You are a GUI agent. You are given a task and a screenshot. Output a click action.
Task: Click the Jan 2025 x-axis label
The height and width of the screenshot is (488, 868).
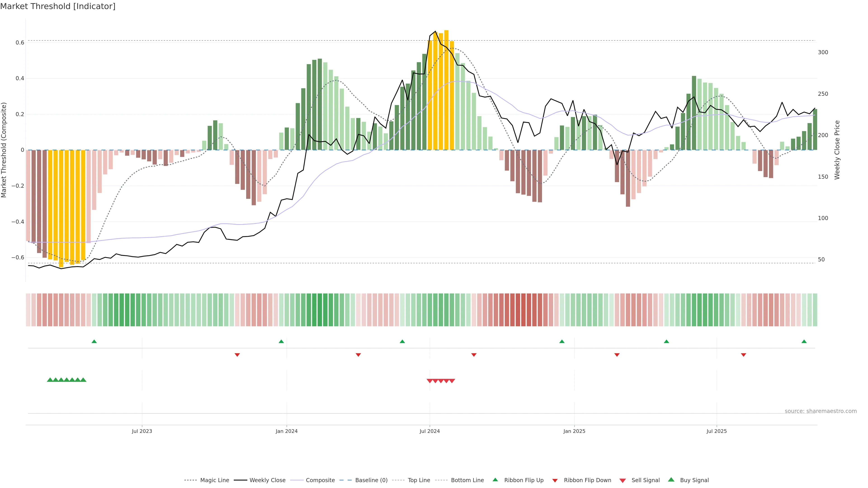(x=574, y=432)
